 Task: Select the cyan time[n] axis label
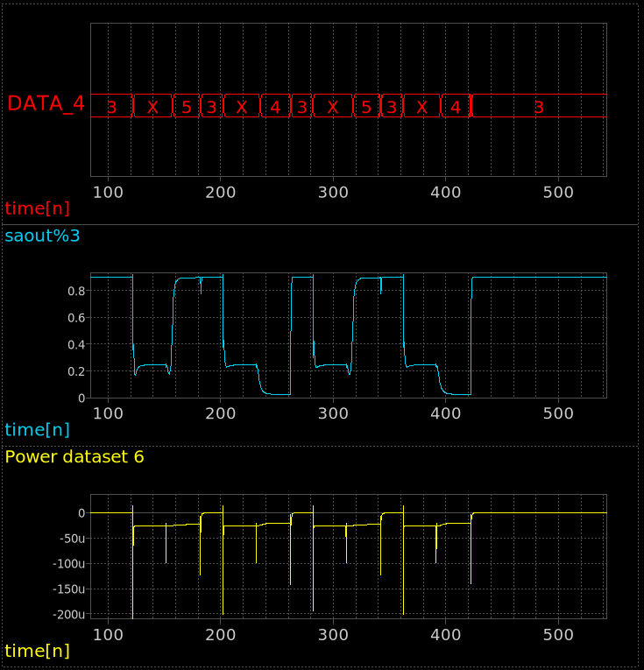pos(37,429)
